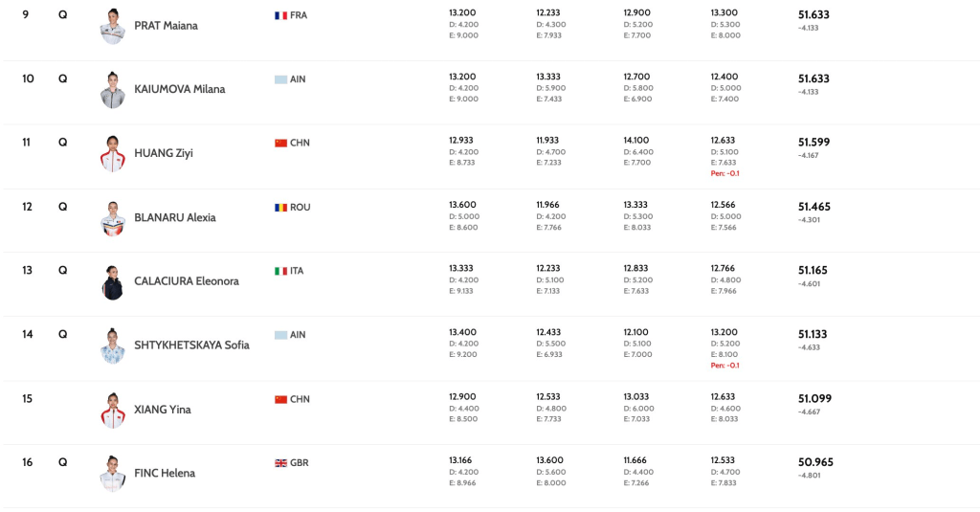
Task: Click the French flag icon next to FRA
Action: tap(280, 15)
